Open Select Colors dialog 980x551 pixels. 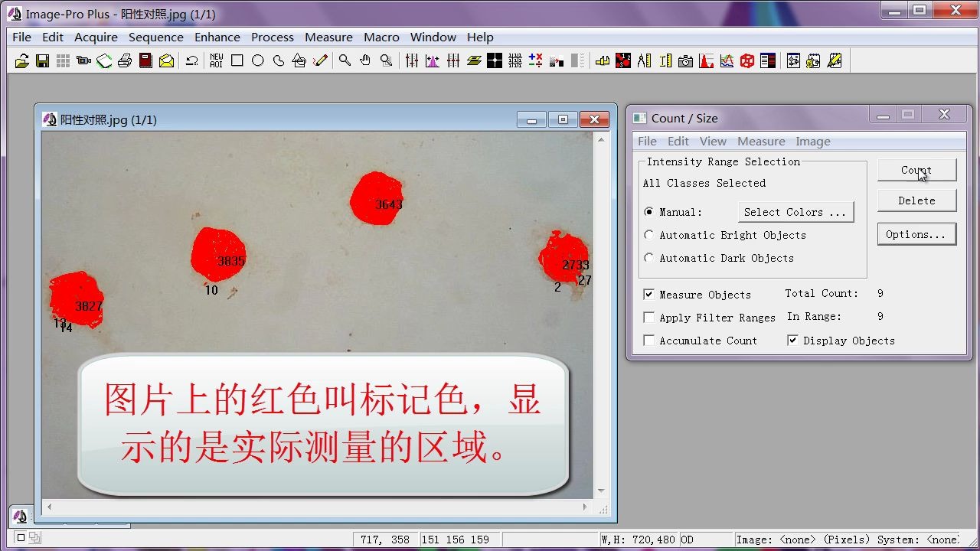coord(795,211)
